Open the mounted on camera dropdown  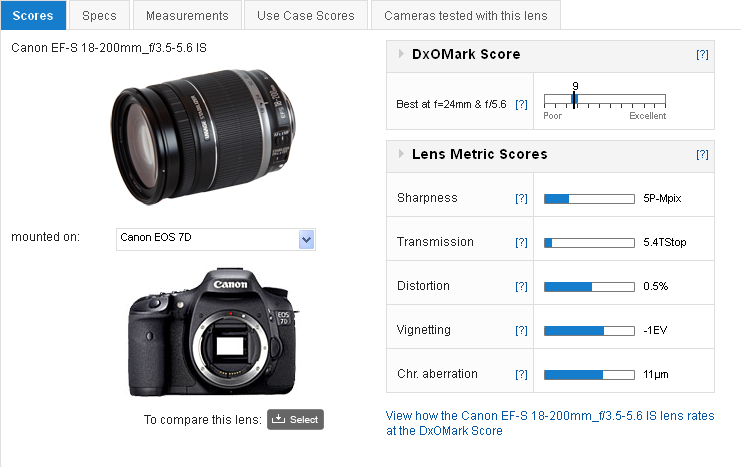(x=216, y=239)
